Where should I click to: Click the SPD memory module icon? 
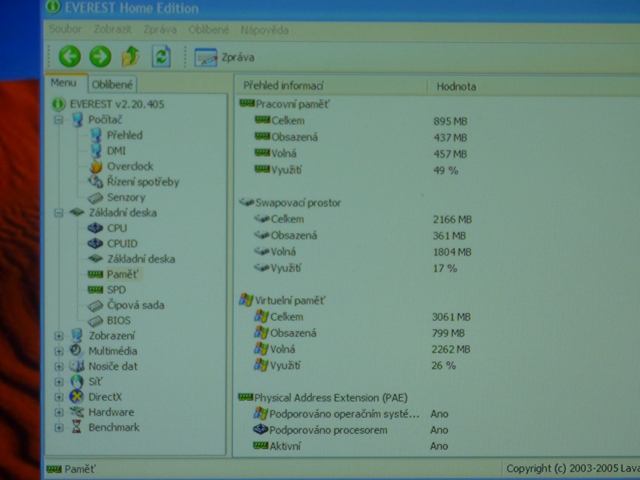pyautogui.click(x=95, y=290)
